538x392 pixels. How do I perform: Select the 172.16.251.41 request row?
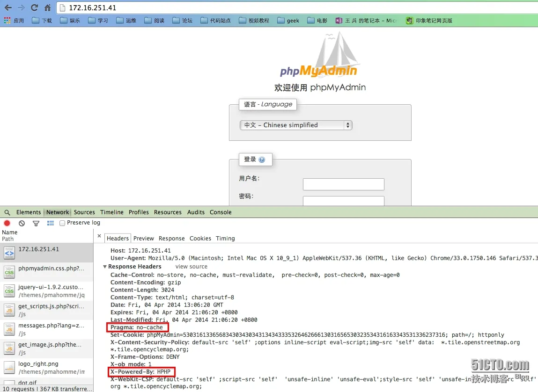pyautogui.click(x=47, y=253)
